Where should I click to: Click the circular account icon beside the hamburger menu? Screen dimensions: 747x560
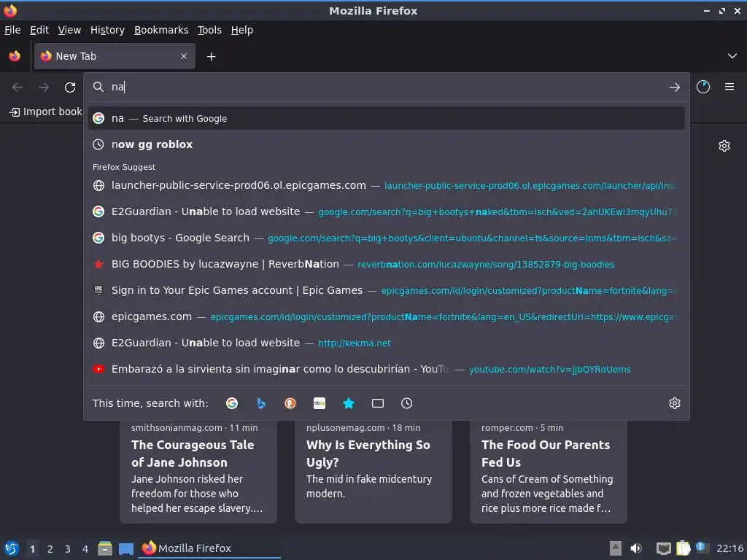703,87
